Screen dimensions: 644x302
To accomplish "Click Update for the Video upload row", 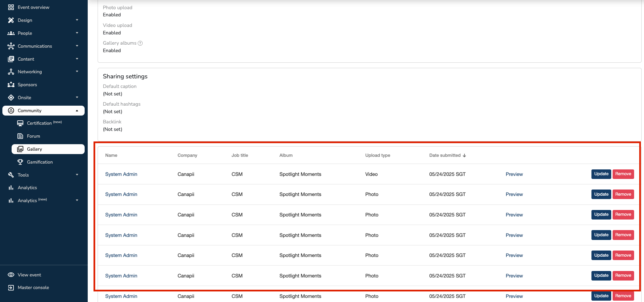I will point(601,174).
